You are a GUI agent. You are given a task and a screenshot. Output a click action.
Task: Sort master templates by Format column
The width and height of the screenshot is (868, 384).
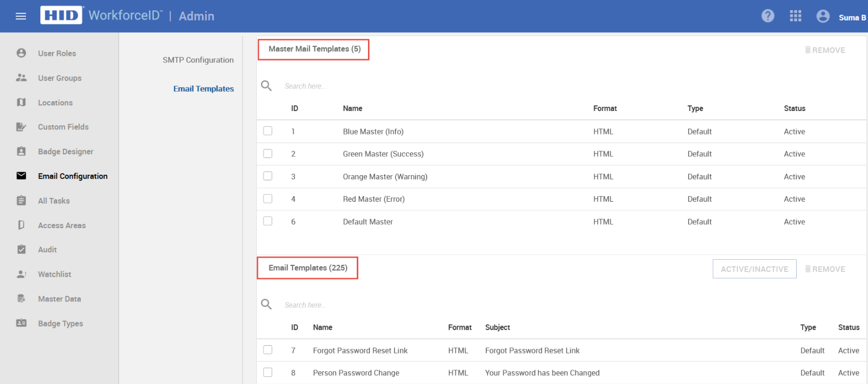pyautogui.click(x=605, y=108)
